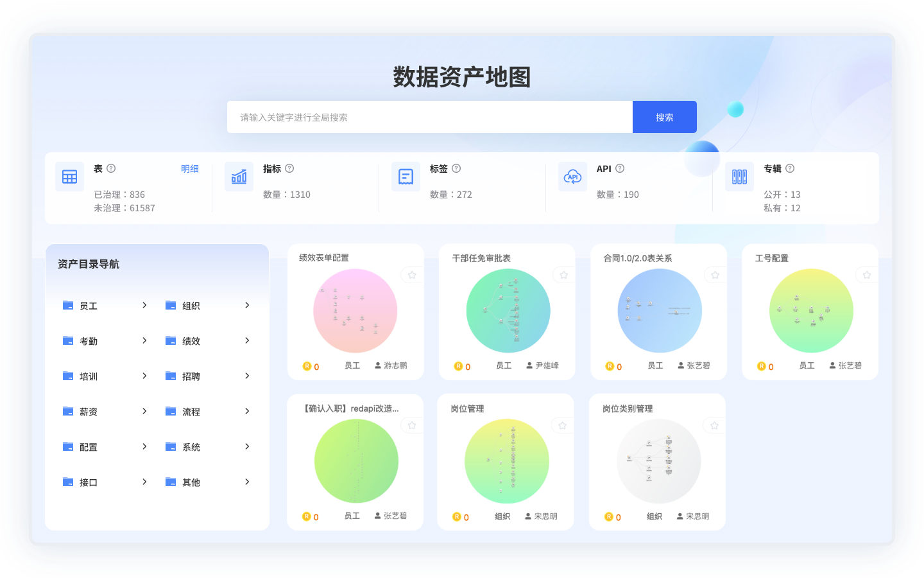Image resolution: width=924 pixels, height=578 pixels.
Task: Toggle favorite star on 岗位管理 card
Action: pyautogui.click(x=562, y=425)
